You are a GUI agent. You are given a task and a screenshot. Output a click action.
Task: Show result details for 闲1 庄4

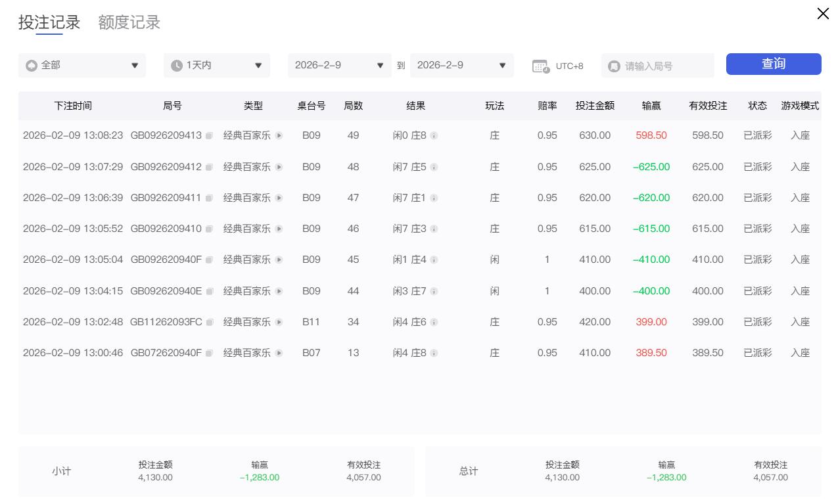434,260
